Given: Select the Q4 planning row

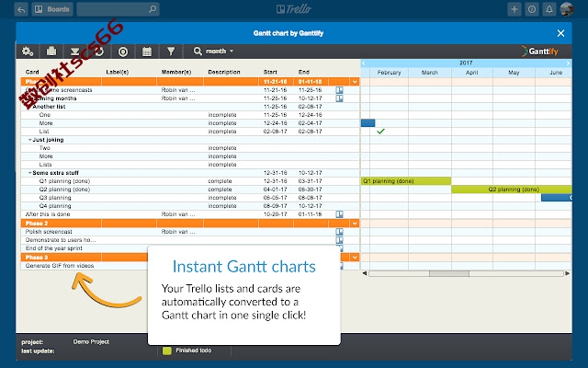Looking at the screenshot, I should tap(190, 206).
